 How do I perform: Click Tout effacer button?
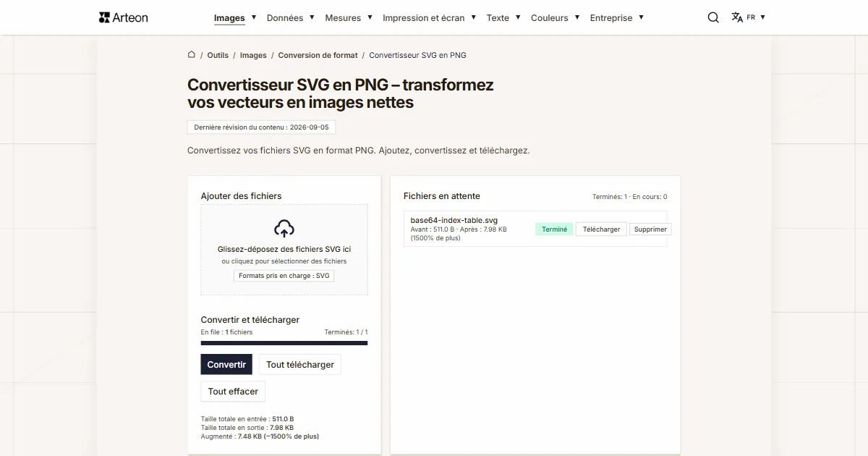(x=233, y=391)
